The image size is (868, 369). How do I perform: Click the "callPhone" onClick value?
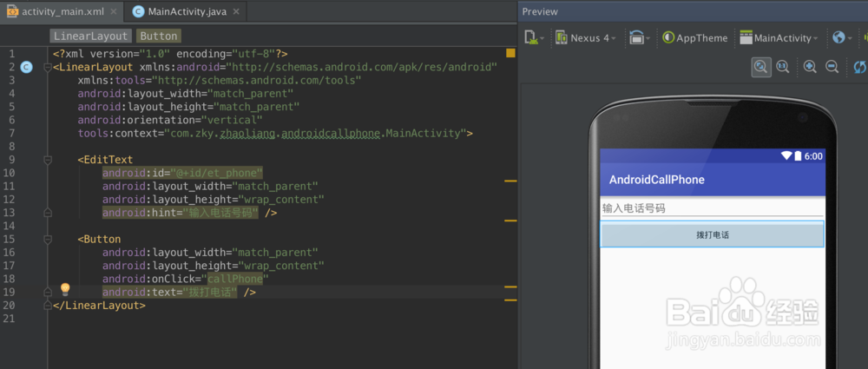(x=234, y=279)
